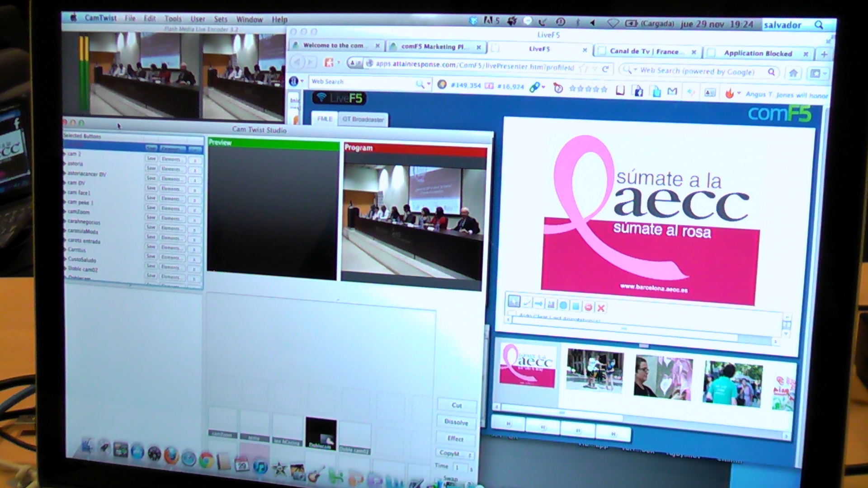
Task: Click the flame icon in the toolbar
Action: pyautogui.click(x=729, y=93)
